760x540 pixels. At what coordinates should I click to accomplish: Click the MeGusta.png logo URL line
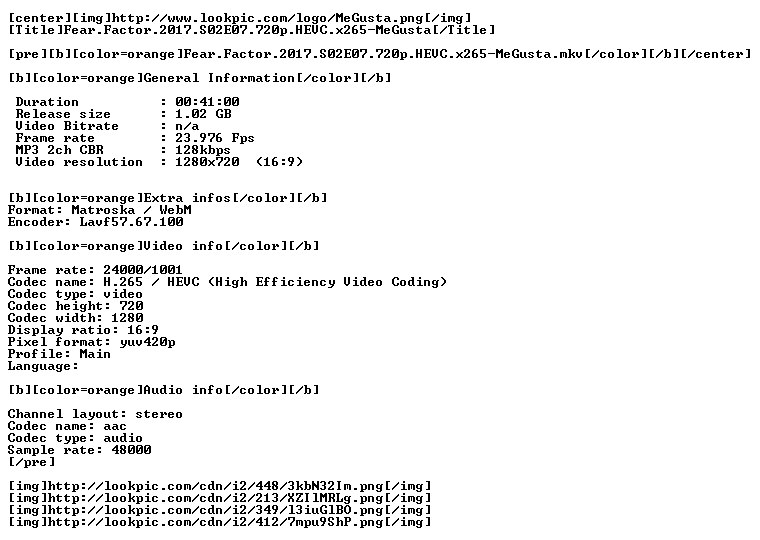(240, 18)
